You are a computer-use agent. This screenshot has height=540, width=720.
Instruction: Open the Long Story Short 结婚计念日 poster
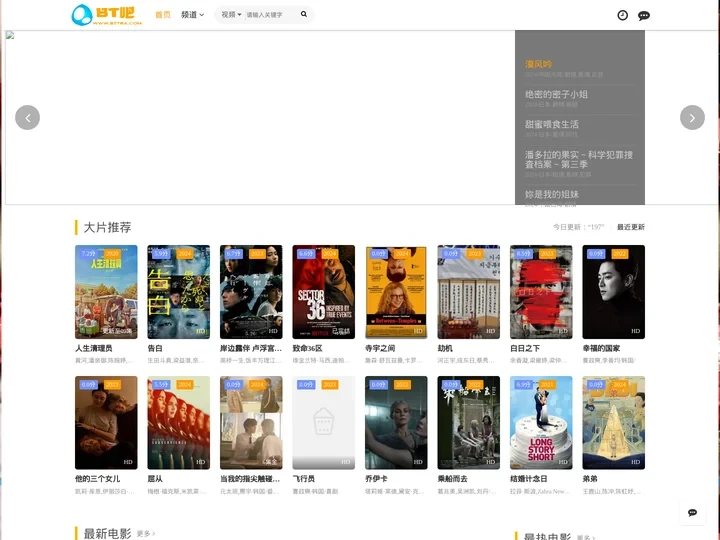(541, 422)
